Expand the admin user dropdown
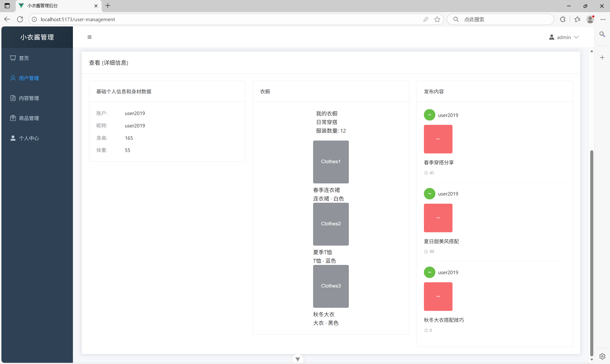Screen dimensions: 610x364 (564, 37)
